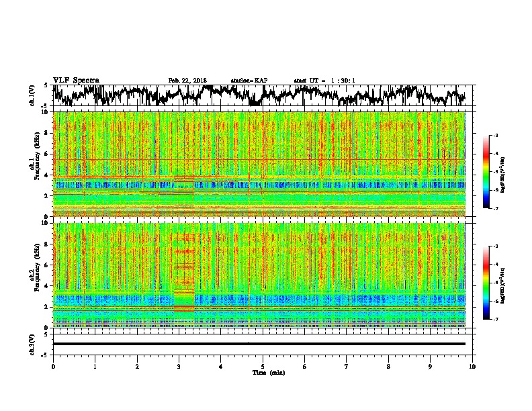Screen dimensions: 532x411
Task: Click the ch.2 spectrogram panel
Action: point(259,275)
